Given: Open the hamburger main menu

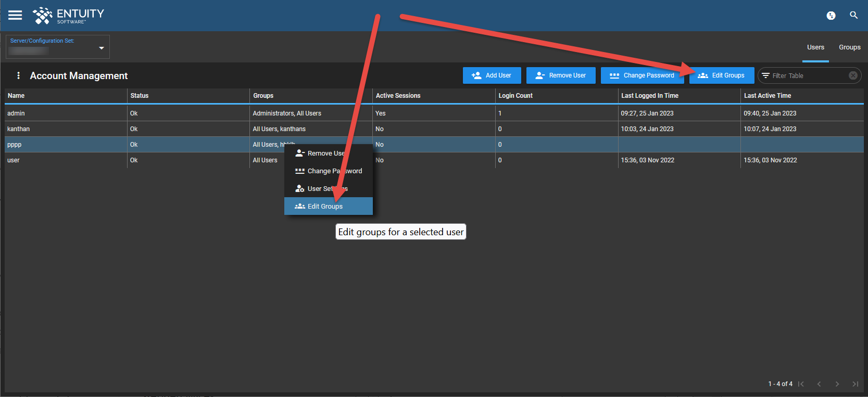Looking at the screenshot, I should (15, 15).
